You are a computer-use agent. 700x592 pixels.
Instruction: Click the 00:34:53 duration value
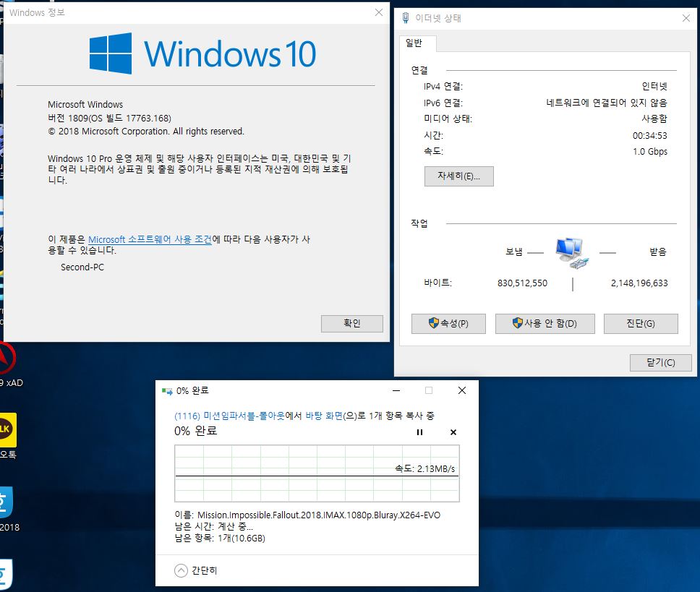(650, 136)
